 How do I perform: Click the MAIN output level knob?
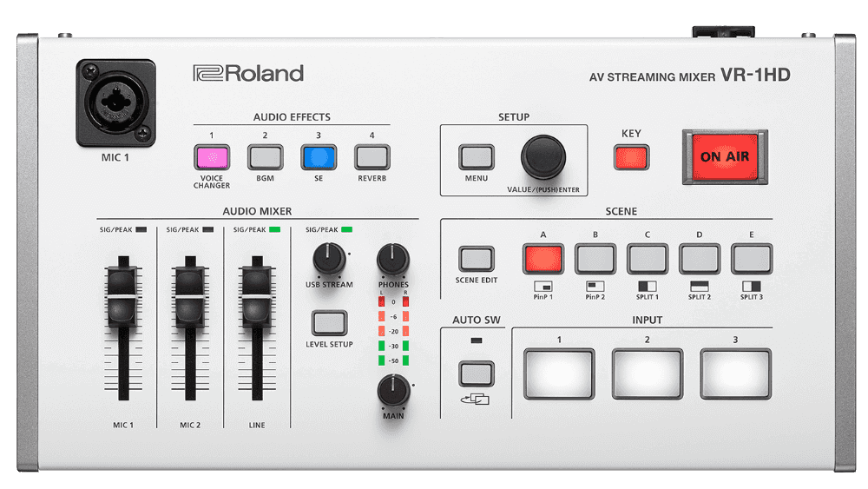pos(393,391)
